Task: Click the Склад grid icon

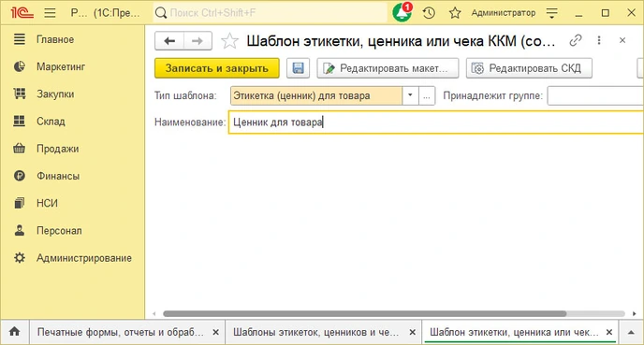Action: tap(20, 121)
